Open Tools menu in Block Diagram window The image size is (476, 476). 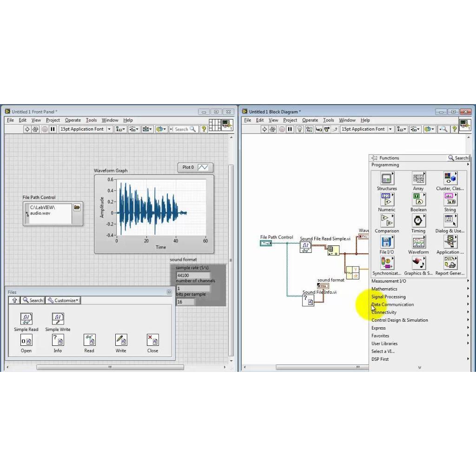coord(328,120)
